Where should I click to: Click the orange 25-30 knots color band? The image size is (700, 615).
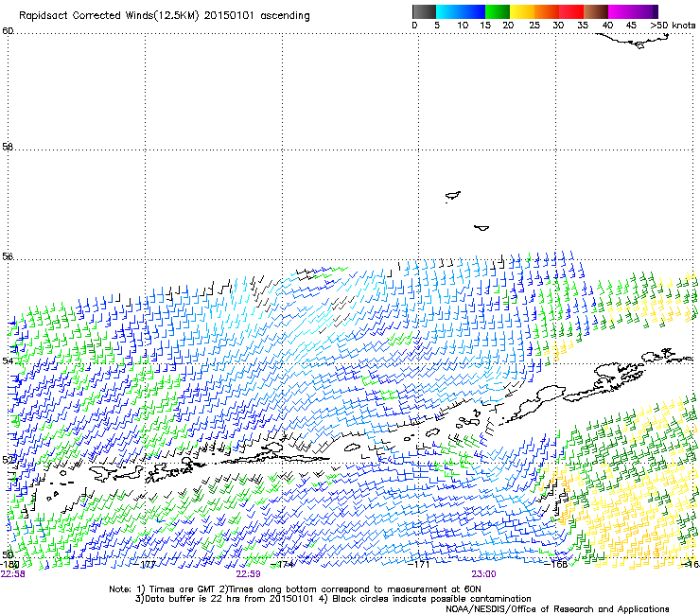point(547,11)
